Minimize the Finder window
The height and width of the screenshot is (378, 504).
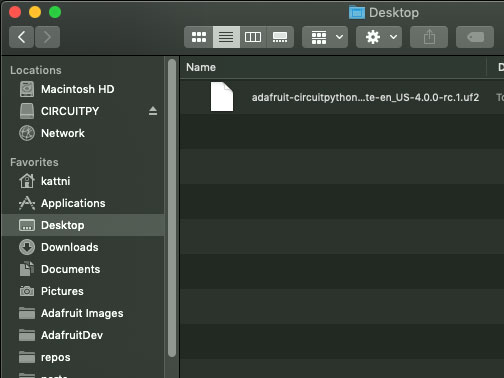pyautogui.click(x=35, y=12)
